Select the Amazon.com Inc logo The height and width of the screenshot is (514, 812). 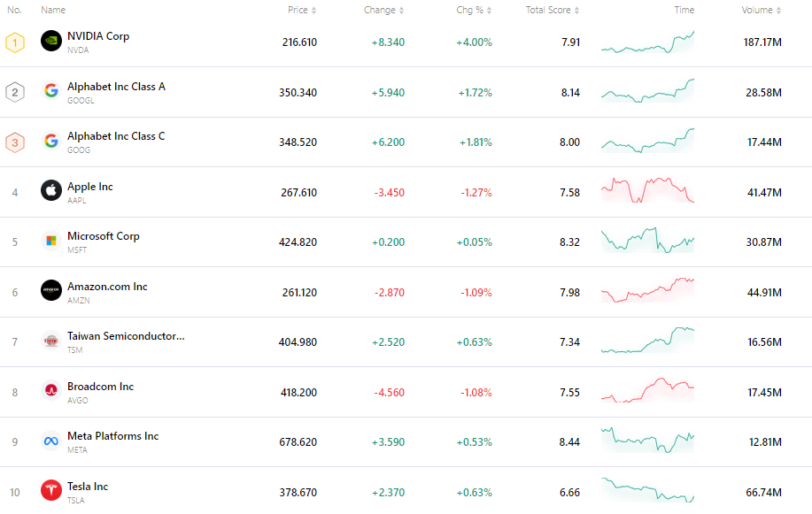click(50, 290)
